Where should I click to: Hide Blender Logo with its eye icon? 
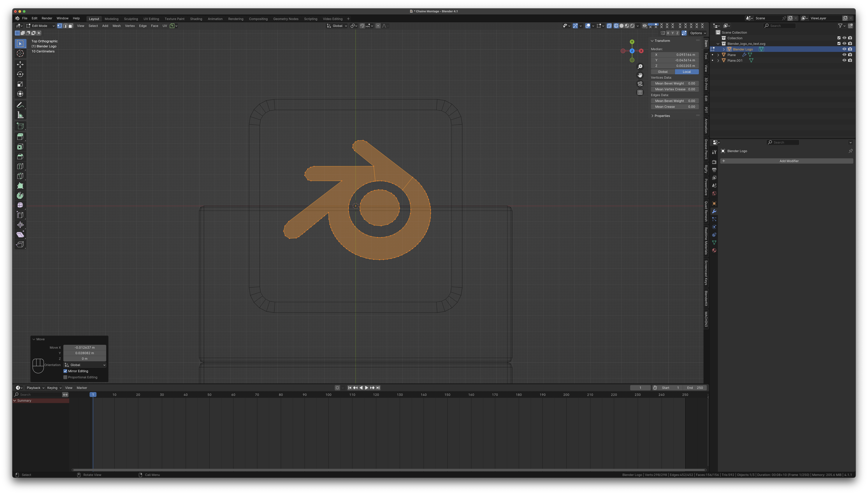coord(844,49)
